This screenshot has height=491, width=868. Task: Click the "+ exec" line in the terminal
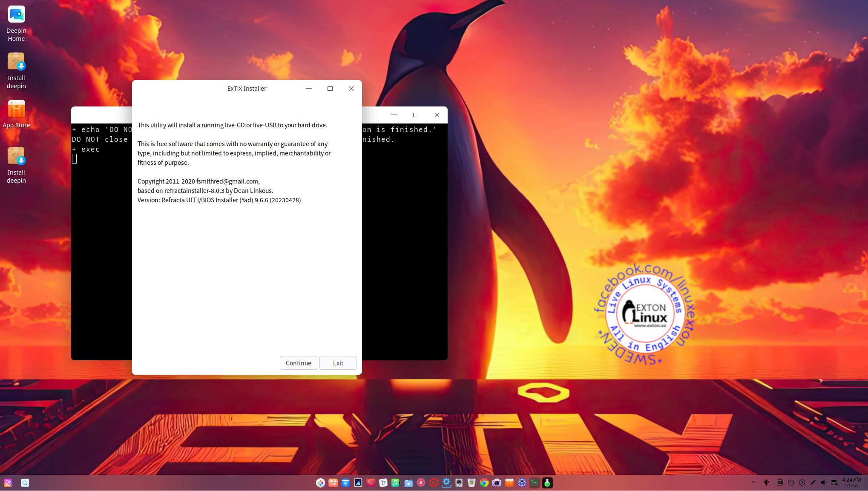pos(86,149)
